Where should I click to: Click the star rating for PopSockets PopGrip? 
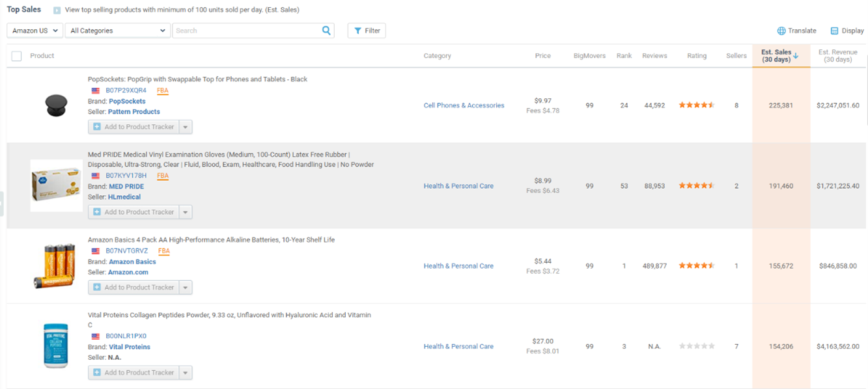pyautogui.click(x=697, y=105)
